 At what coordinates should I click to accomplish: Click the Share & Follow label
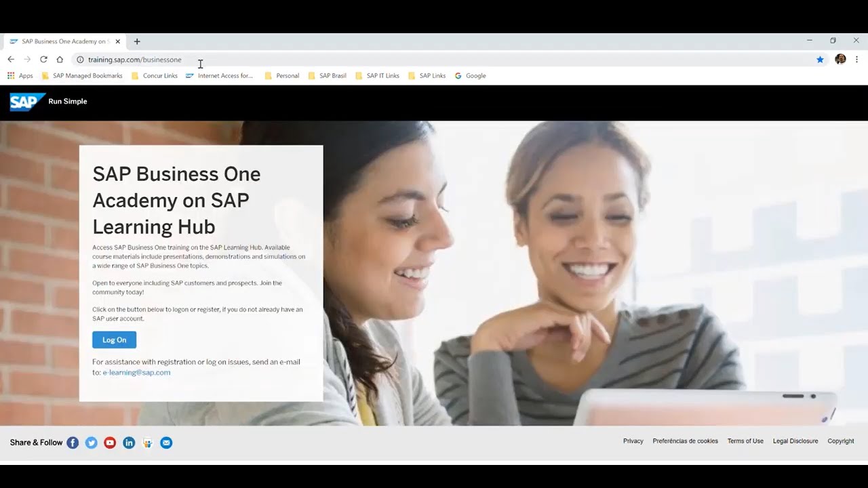[36, 443]
